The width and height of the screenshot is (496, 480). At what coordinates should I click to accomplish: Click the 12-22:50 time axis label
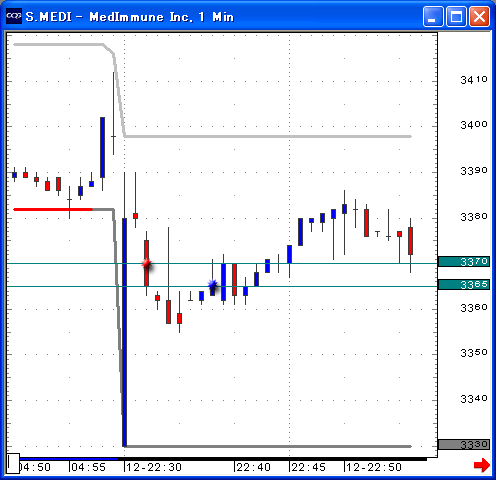pos(374,467)
